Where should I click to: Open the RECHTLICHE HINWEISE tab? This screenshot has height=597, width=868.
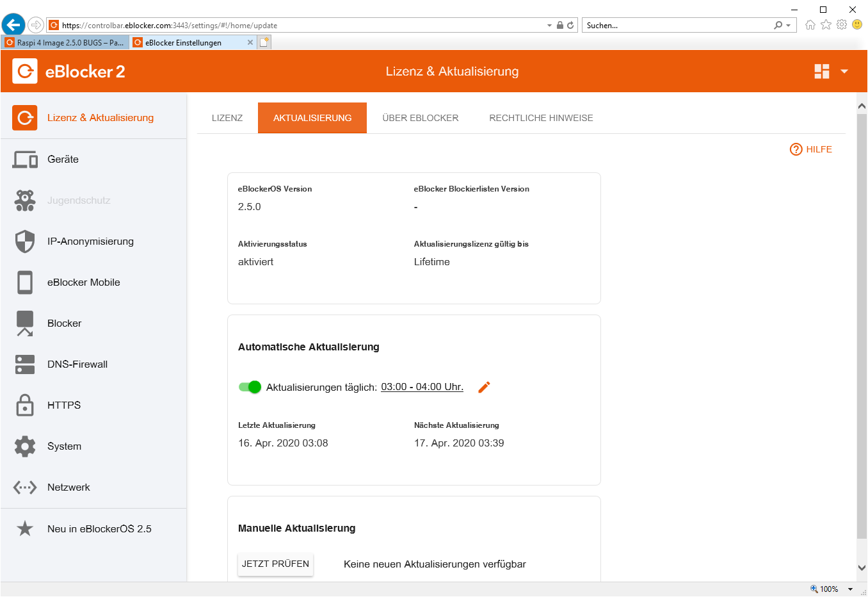click(x=541, y=118)
